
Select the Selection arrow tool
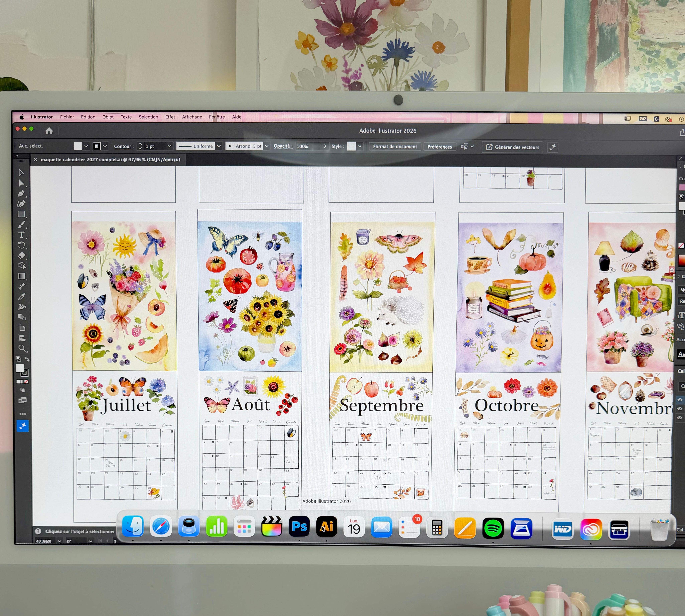click(x=21, y=173)
